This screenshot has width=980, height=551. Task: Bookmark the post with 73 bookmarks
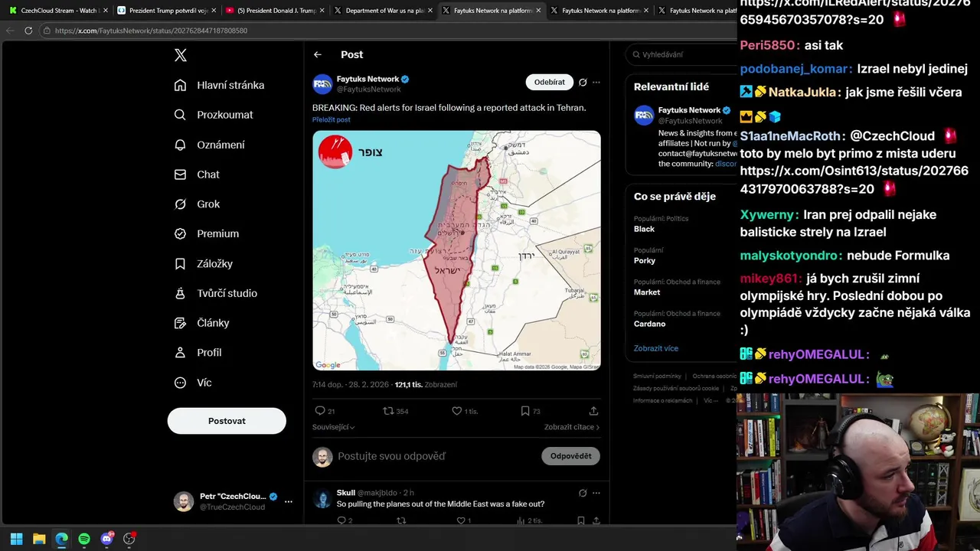tap(530, 411)
